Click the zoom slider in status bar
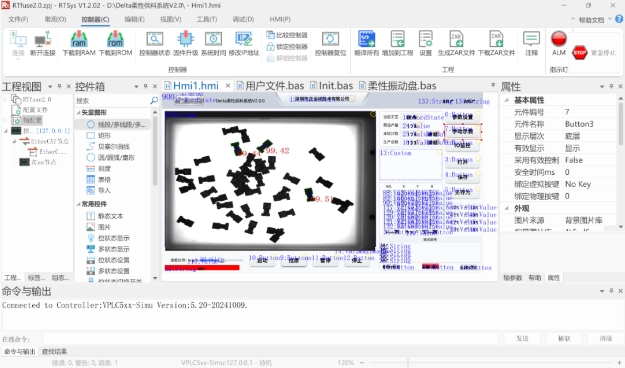625x368 pixels. (407, 362)
